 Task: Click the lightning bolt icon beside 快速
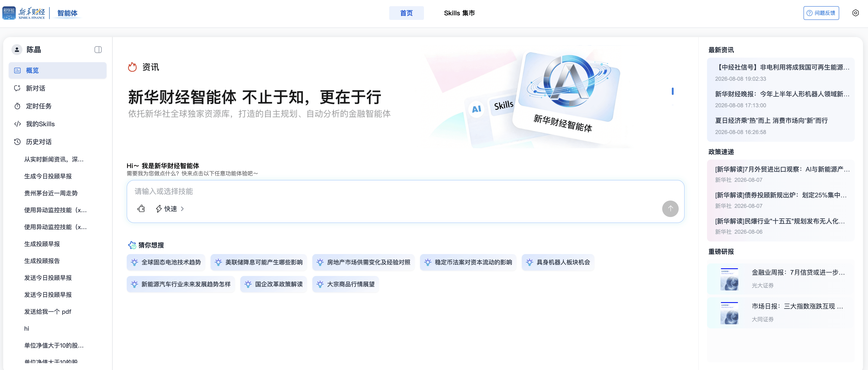tap(159, 209)
